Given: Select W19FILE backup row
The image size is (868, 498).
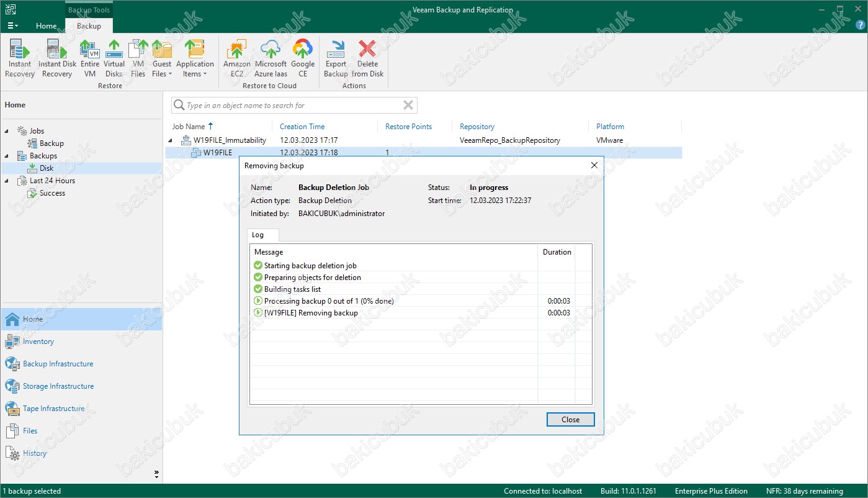Looking at the screenshot, I should 424,152.
